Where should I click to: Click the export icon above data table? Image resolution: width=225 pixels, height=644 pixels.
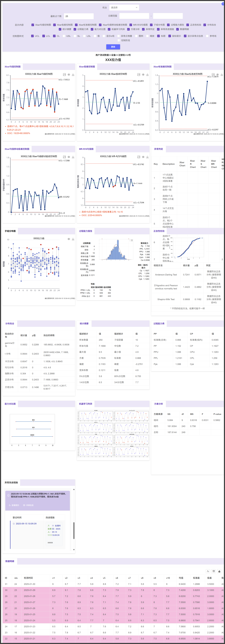[x=219, y=571]
